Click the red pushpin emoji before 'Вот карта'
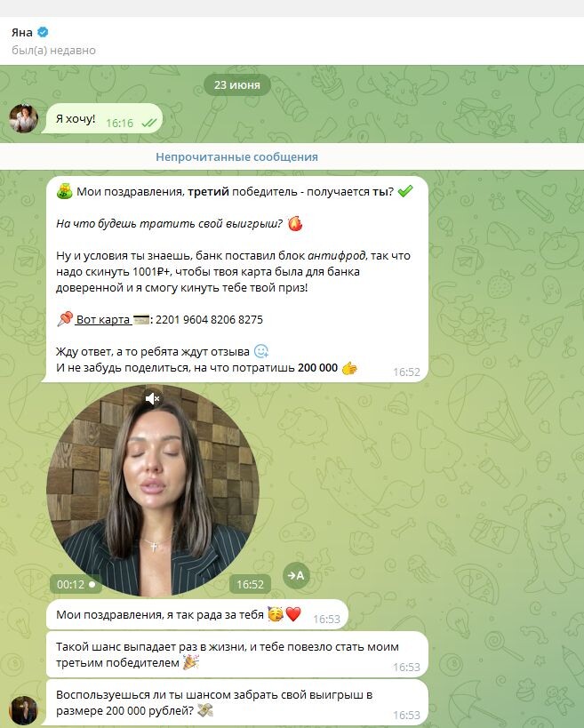584x728 pixels. coord(65,319)
